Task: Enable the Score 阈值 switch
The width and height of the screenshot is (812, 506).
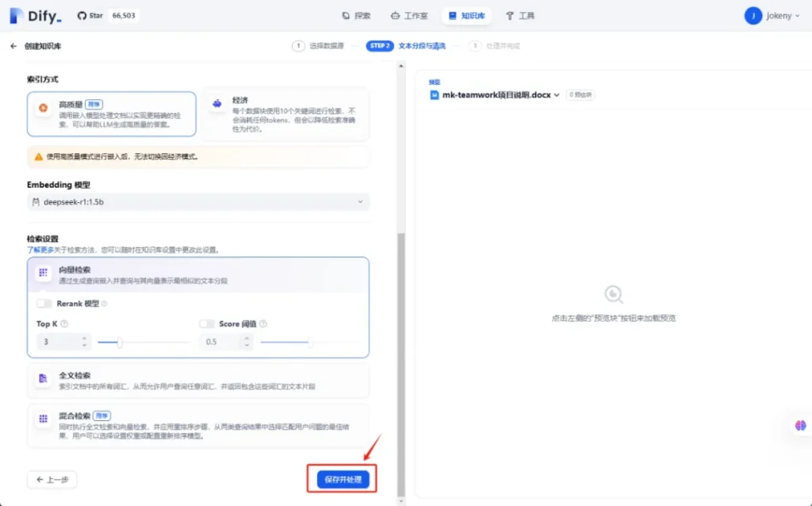Action: coord(207,324)
